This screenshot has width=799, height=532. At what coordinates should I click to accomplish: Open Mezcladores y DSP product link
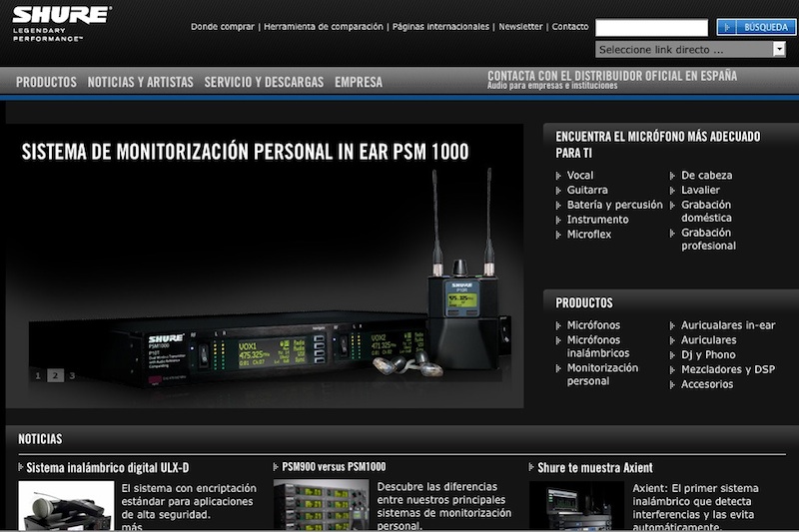point(728,369)
